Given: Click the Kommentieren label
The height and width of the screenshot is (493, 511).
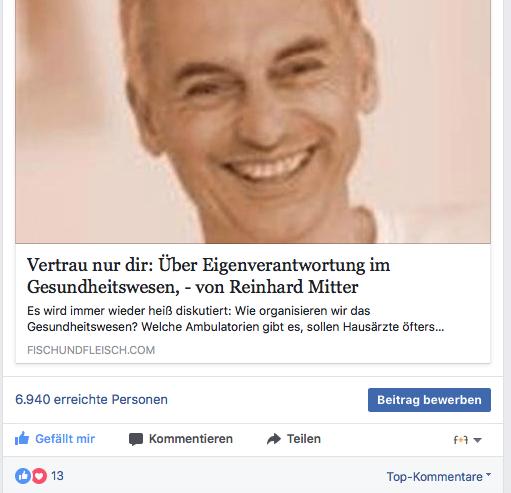Looking at the screenshot, I should tap(191, 439).
